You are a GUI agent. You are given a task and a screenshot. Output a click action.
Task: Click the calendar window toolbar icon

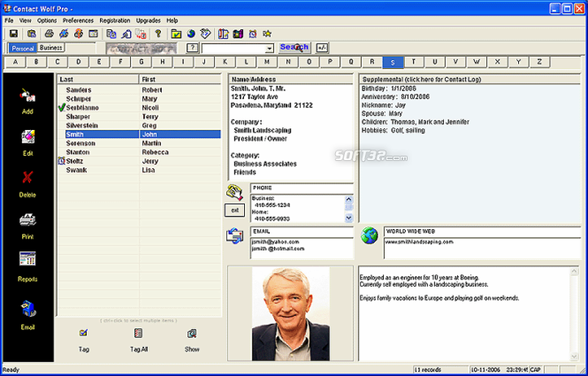[93, 34]
